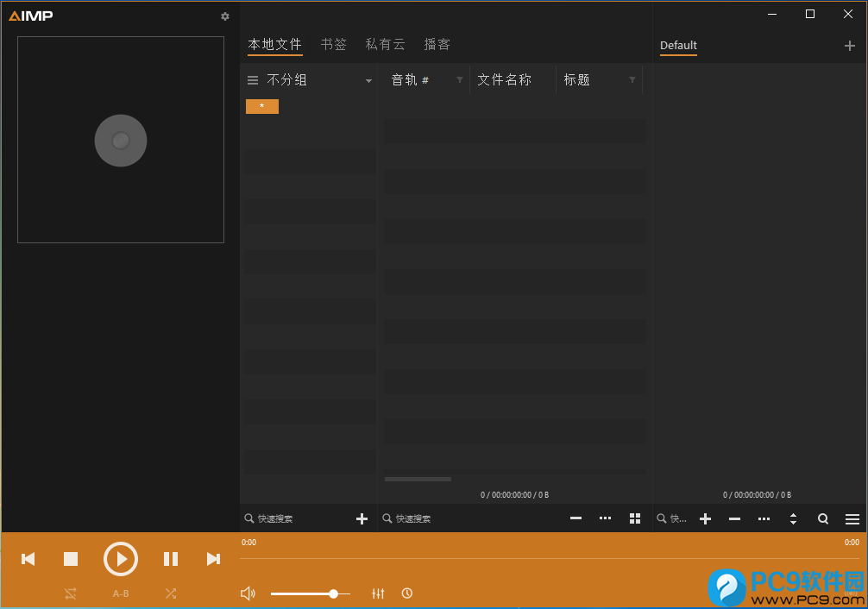Screen dimensions: 868x609
Task: Switch to the 书签 tab
Action: [333, 44]
